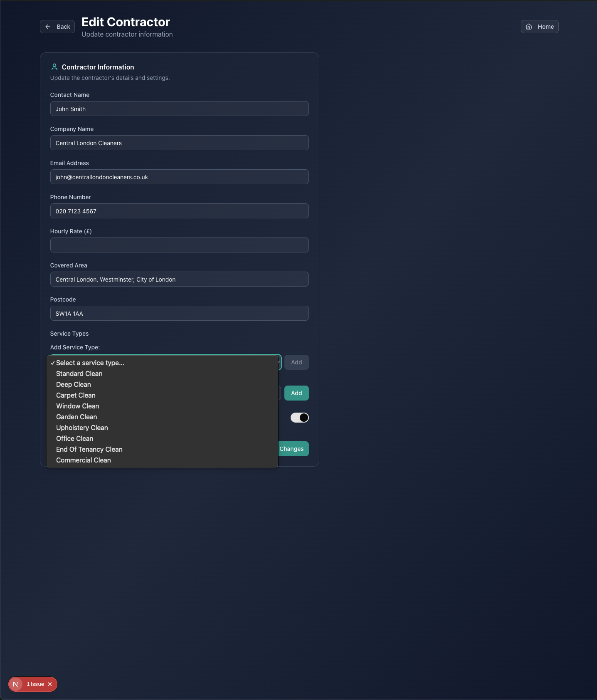Edit the Email Address field
Image resolution: width=597 pixels, height=700 pixels.
(180, 177)
